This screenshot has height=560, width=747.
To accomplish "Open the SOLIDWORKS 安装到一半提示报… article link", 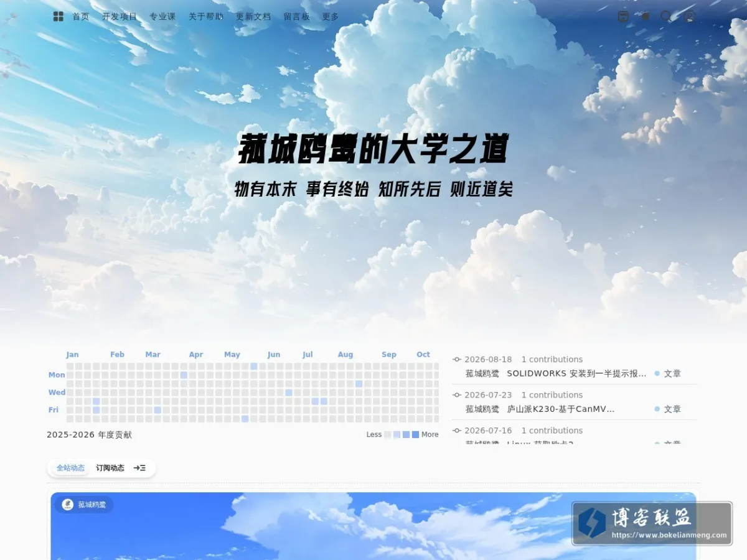I will pyautogui.click(x=576, y=373).
